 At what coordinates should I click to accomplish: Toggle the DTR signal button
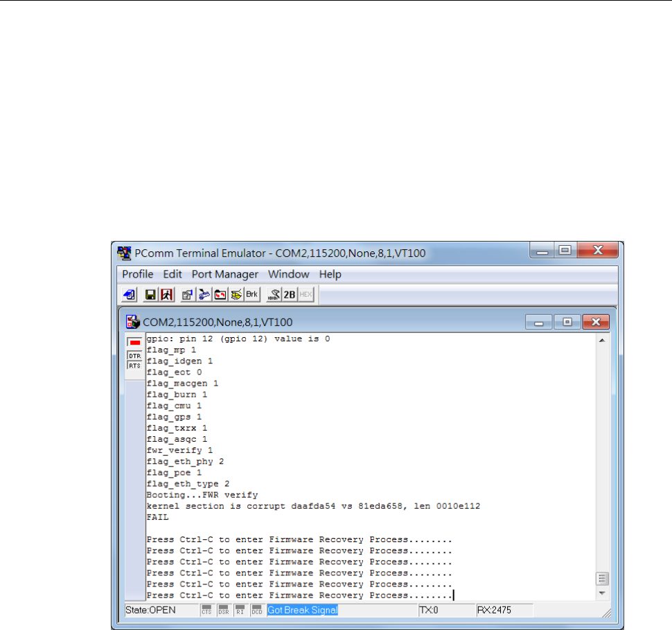(134, 356)
